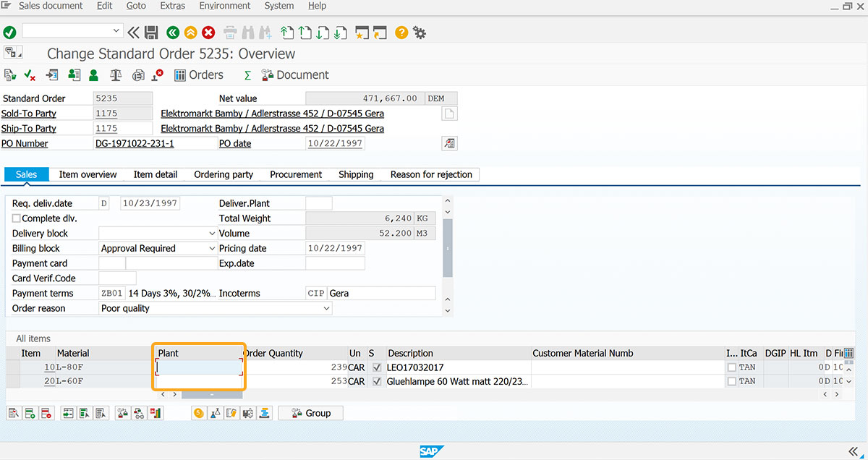Click the Ship-To Party link label
Viewport: 868px width, 460px height.
point(29,129)
